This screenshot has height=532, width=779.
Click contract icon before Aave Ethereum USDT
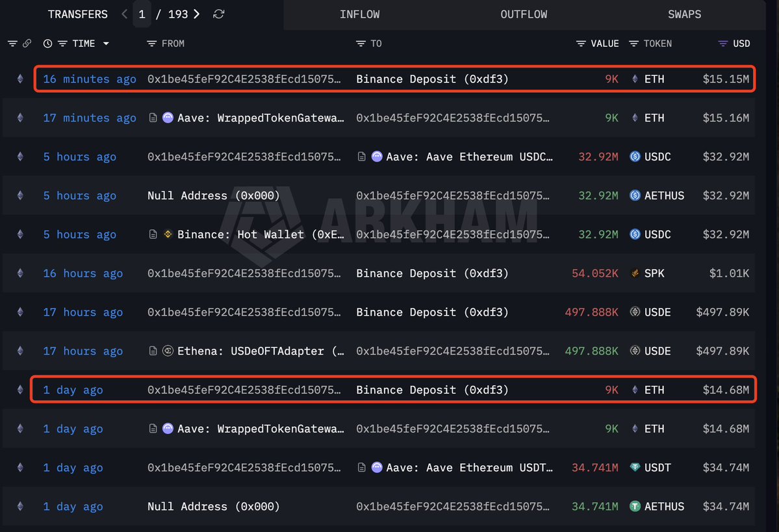362,468
